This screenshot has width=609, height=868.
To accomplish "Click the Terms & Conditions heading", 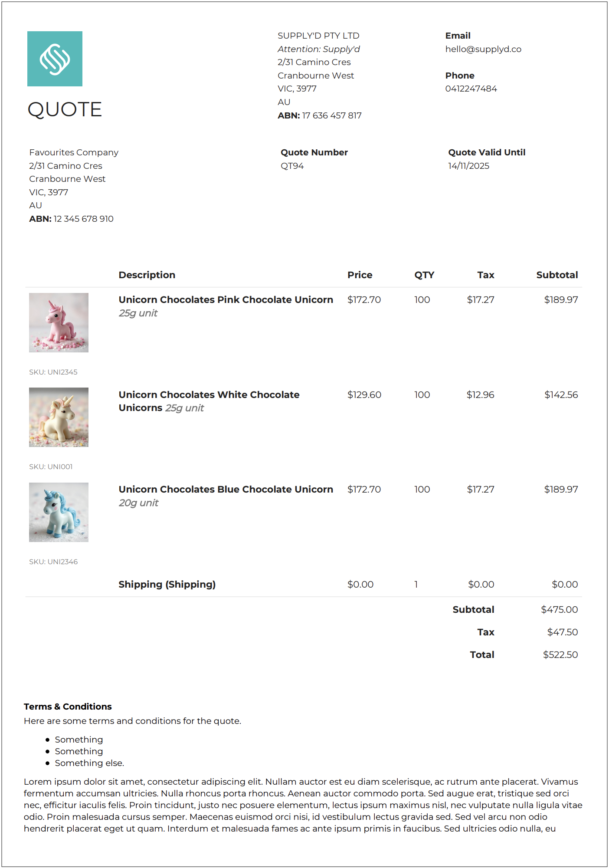I will (x=68, y=707).
